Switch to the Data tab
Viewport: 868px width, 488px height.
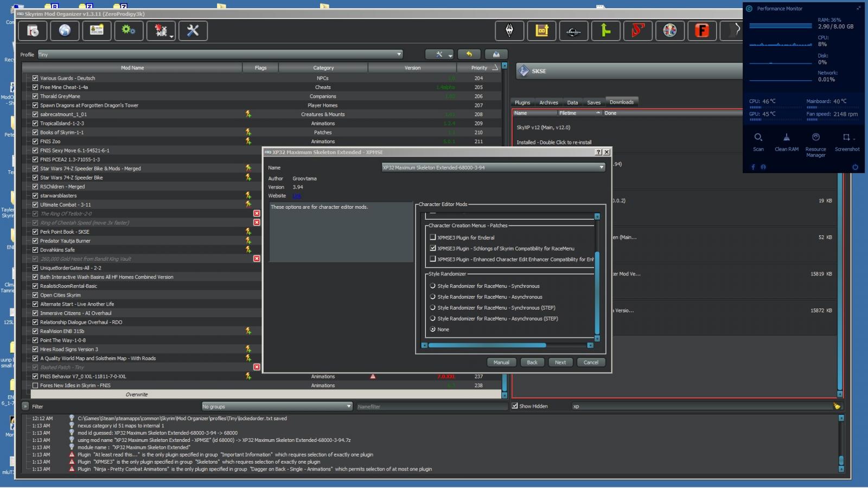[572, 102]
